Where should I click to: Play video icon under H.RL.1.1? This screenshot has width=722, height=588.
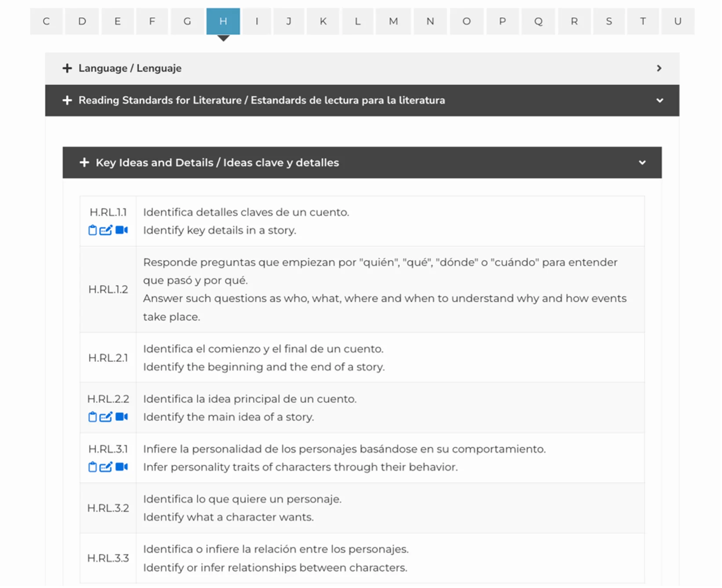pos(122,230)
